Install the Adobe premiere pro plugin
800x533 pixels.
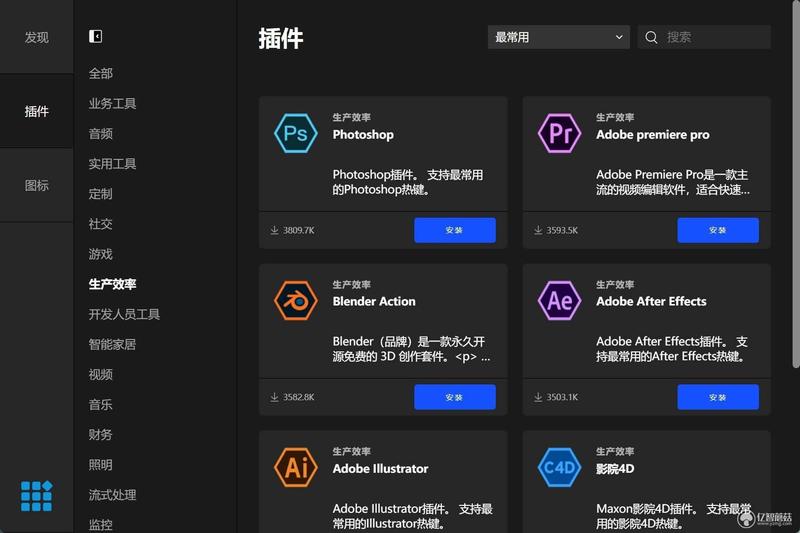tap(718, 230)
